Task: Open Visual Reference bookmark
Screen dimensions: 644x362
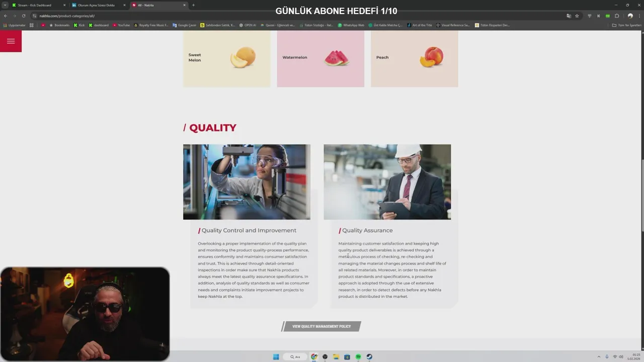Action: pos(453,25)
